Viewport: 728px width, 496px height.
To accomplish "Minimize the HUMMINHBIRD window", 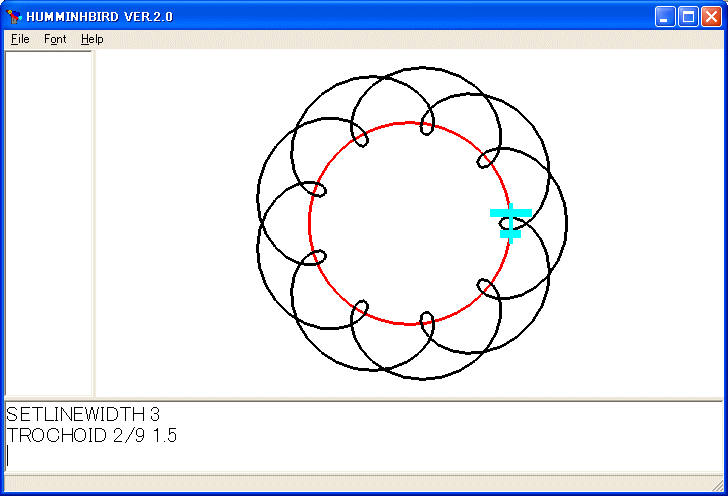I will tap(665, 17).
